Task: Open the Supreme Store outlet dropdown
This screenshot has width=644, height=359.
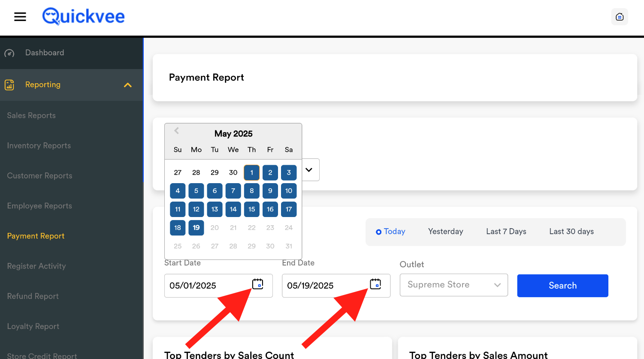Action: [454, 285]
